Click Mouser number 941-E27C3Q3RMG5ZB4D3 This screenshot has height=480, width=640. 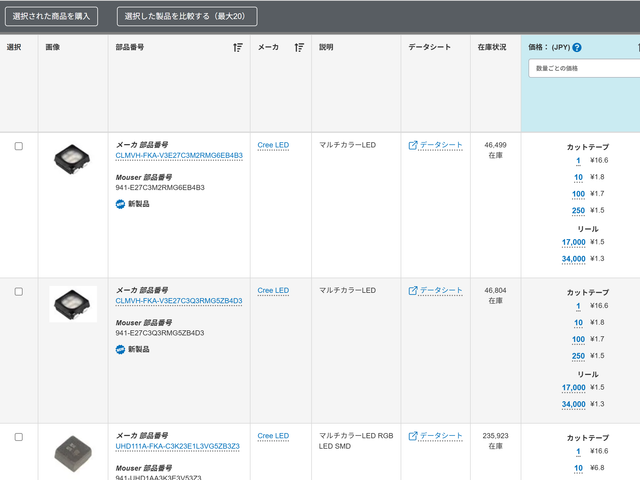[160, 333]
